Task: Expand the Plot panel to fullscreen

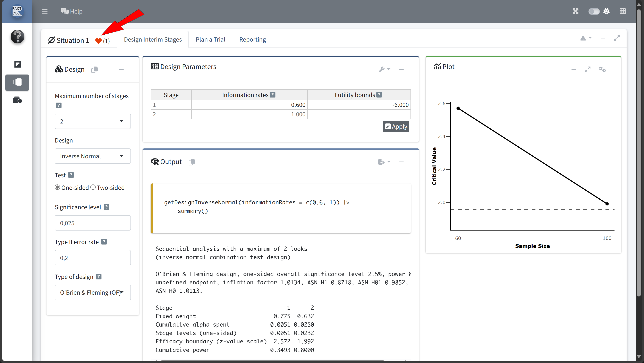Action: click(587, 69)
